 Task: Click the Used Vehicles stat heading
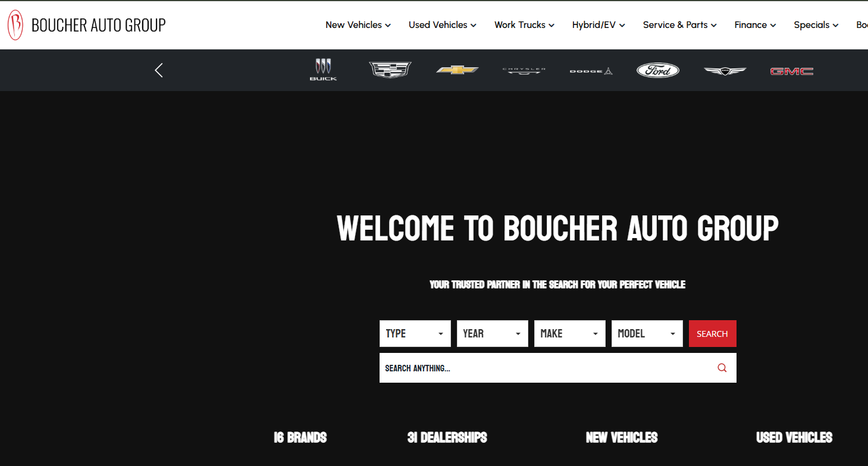794,437
